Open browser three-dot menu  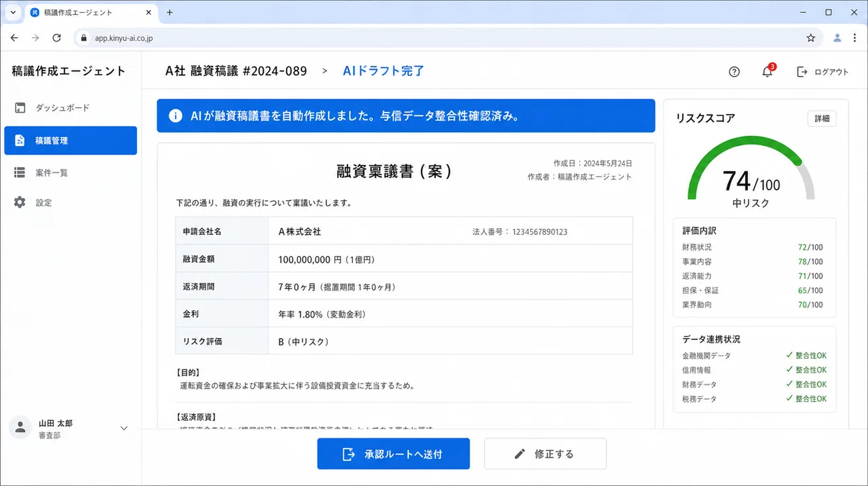click(x=856, y=38)
